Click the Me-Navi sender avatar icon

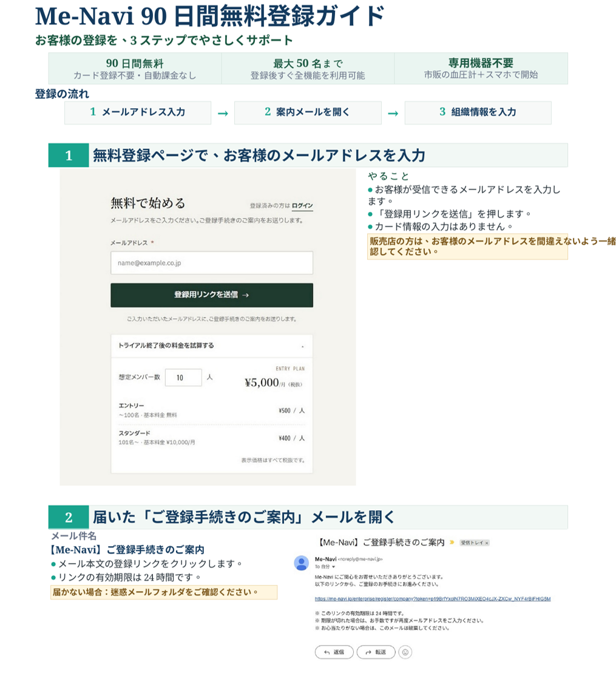(301, 563)
